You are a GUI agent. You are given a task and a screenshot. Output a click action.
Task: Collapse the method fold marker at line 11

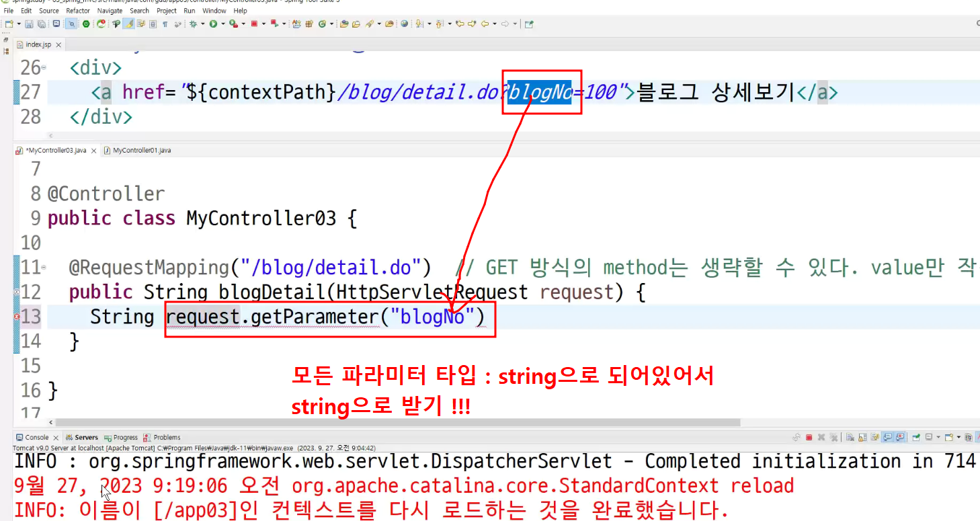44,268
